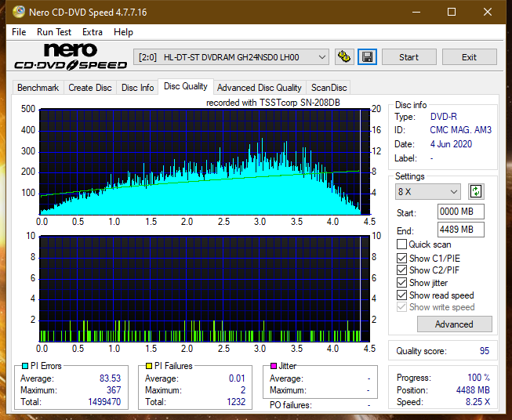Click the Nero CD-DVD Speed title bar icon
The height and width of the screenshot is (420, 512).
[18, 12]
